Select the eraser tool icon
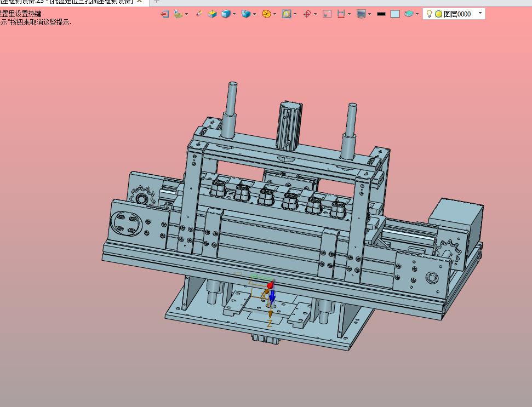The height and width of the screenshot is (407, 532). coord(199,14)
